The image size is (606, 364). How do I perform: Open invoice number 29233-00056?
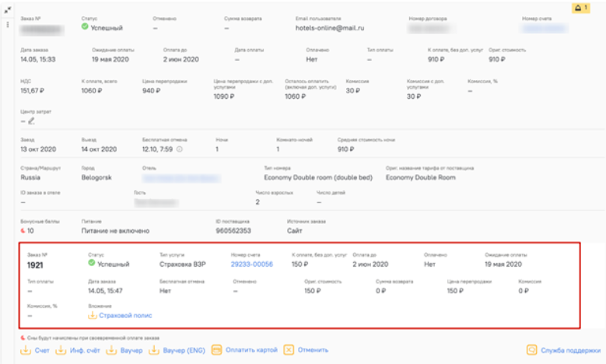pyautogui.click(x=251, y=264)
